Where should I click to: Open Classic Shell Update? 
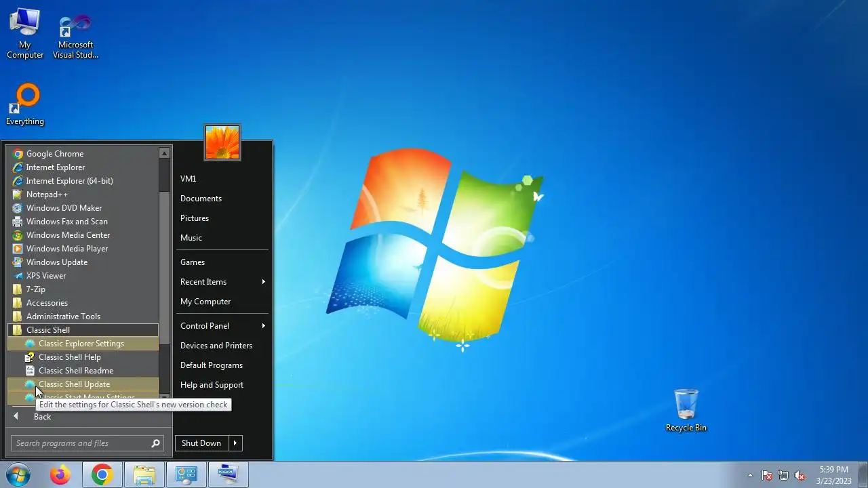(83, 384)
